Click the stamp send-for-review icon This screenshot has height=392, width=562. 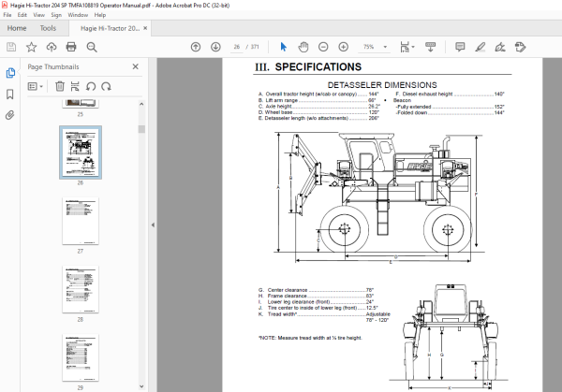point(520,47)
